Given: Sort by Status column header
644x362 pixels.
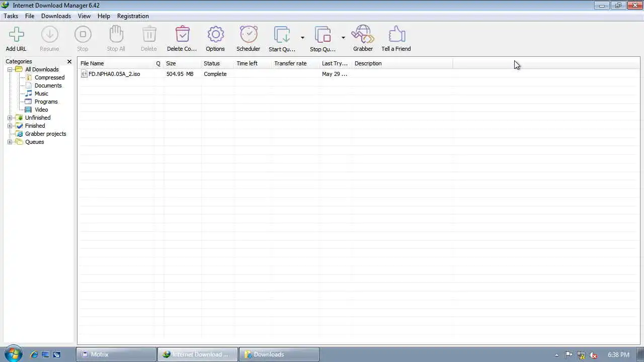Looking at the screenshot, I should pos(218,63).
